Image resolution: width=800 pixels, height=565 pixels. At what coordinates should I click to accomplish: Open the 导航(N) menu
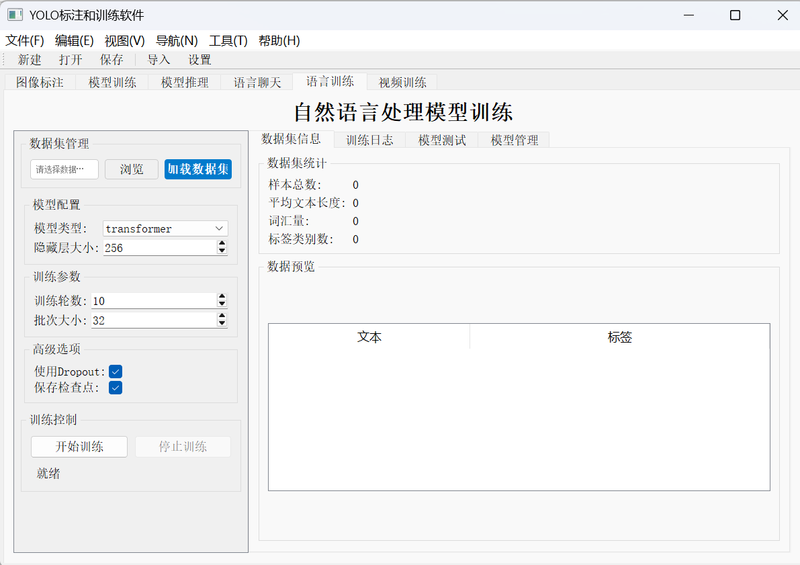(x=177, y=41)
